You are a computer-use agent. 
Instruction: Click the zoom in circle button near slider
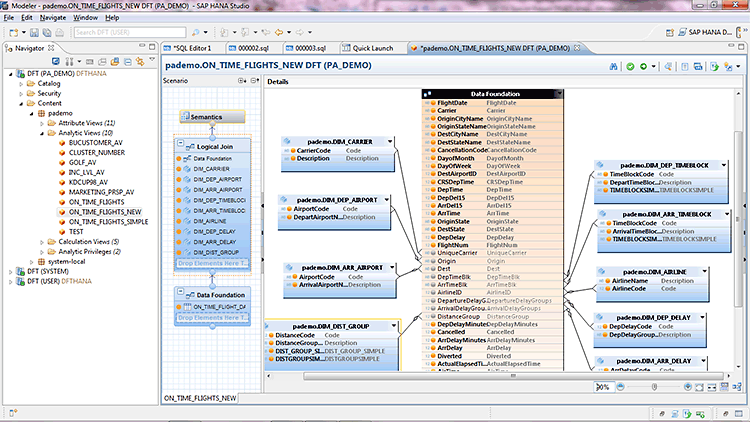[688, 387]
